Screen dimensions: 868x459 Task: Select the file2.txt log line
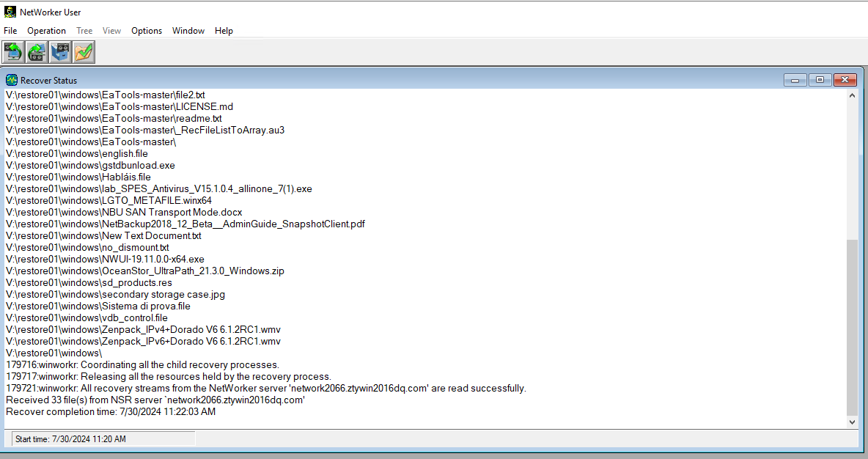105,95
